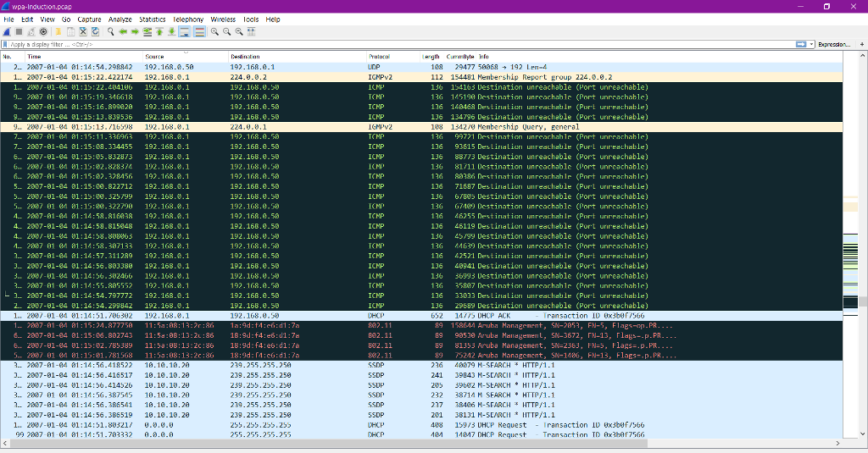The width and height of the screenshot is (868, 453).
Task: Find a packet with magnifier icon
Action: point(111,32)
